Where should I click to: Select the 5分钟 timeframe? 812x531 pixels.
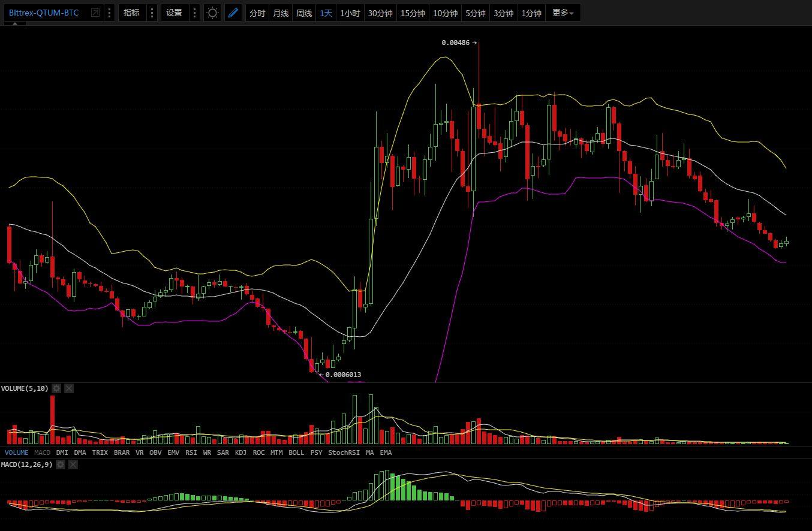476,13
